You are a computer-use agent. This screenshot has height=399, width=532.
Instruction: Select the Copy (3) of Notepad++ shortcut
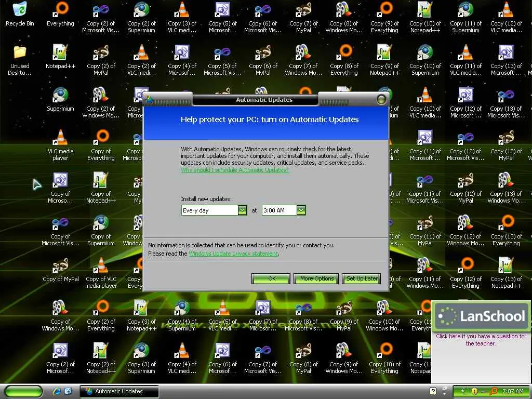141,315
